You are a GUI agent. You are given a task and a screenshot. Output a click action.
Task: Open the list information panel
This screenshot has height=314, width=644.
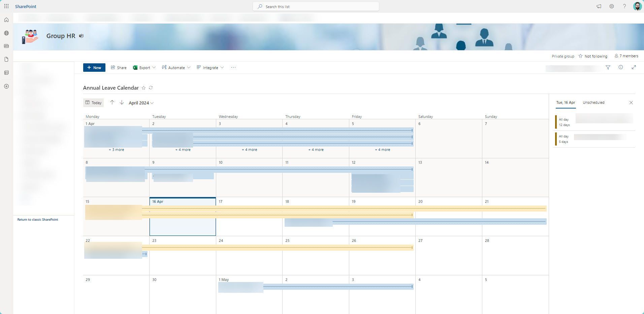(620, 67)
